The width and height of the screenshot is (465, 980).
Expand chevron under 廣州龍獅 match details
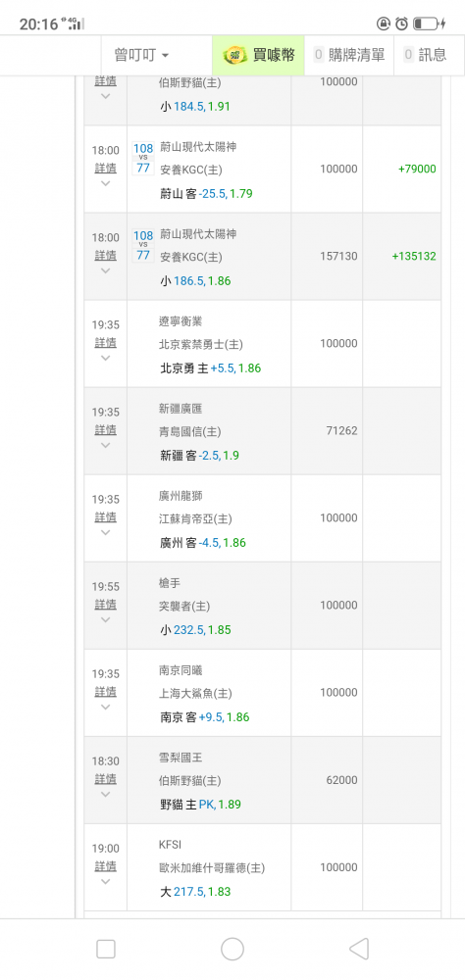click(105, 532)
